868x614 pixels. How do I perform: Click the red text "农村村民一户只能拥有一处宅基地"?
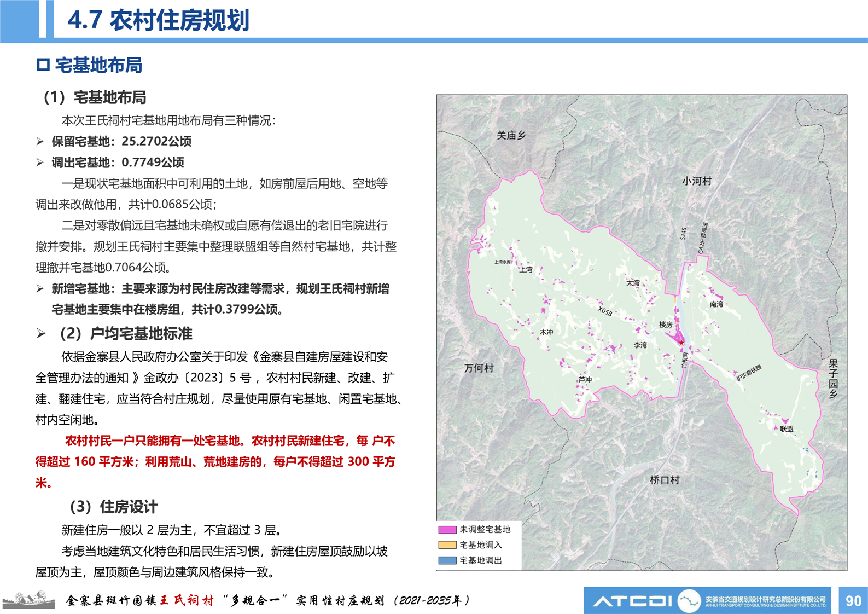pos(153,441)
